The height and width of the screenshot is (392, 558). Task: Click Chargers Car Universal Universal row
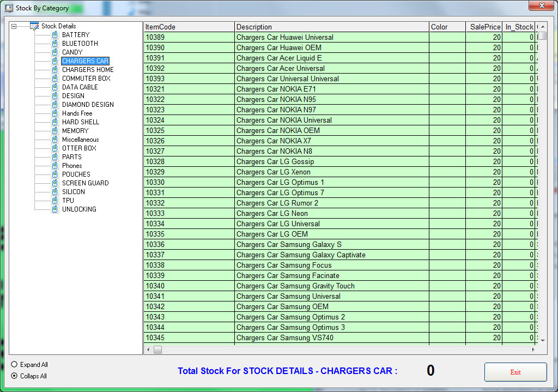pyautogui.click(x=341, y=79)
